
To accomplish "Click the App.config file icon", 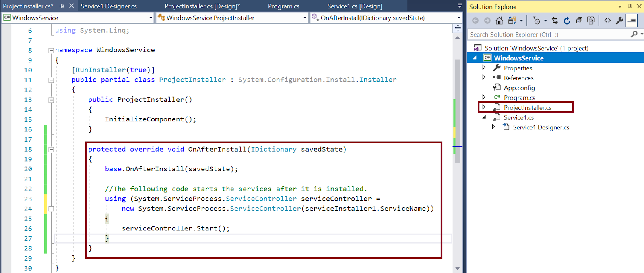I will (497, 87).
